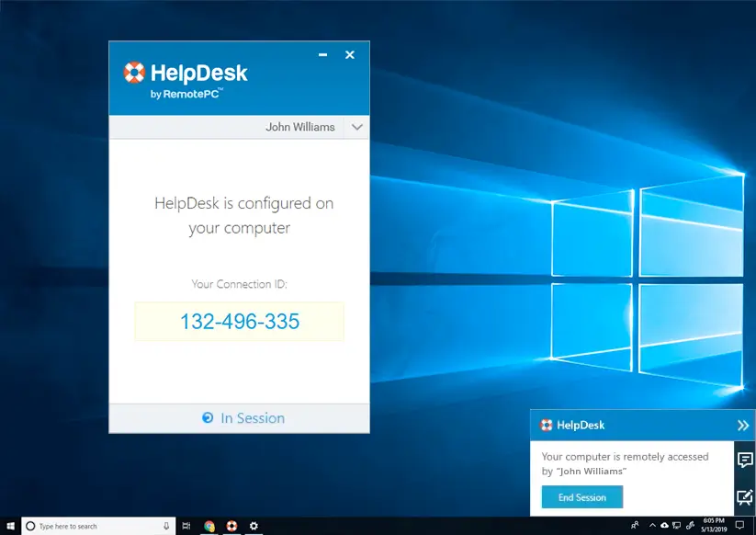756x535 pixels.
Task: Click the Cortana microphone icon in the search bar
Action: point(166,526)
